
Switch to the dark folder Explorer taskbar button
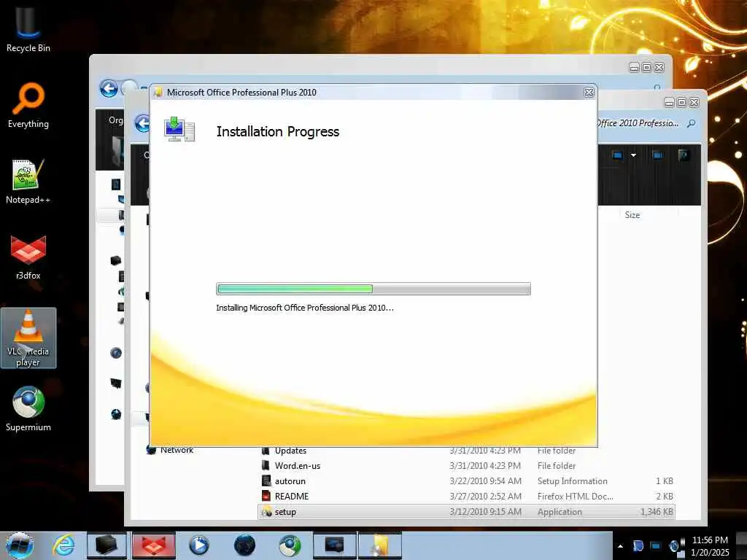click(107, 545)
